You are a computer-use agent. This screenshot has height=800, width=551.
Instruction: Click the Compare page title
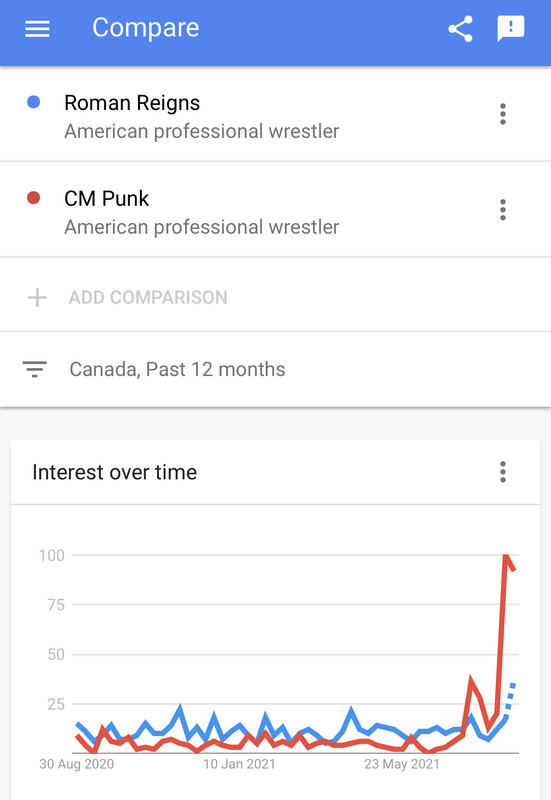pos(145,28)
